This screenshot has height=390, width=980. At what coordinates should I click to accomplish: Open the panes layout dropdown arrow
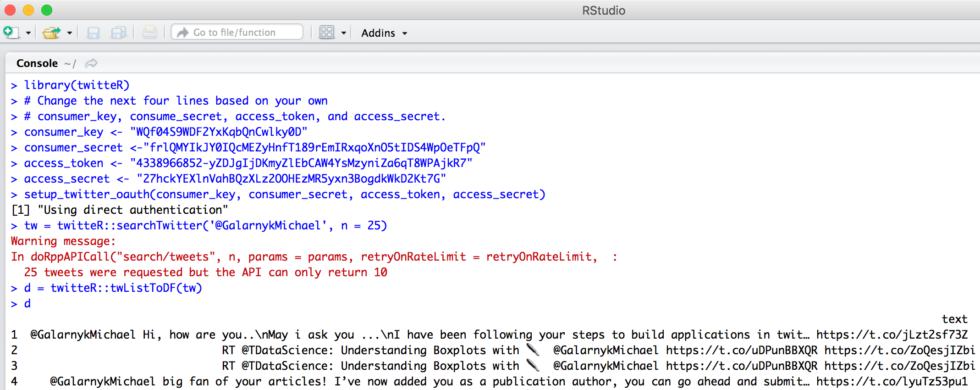tap(343, 33)
